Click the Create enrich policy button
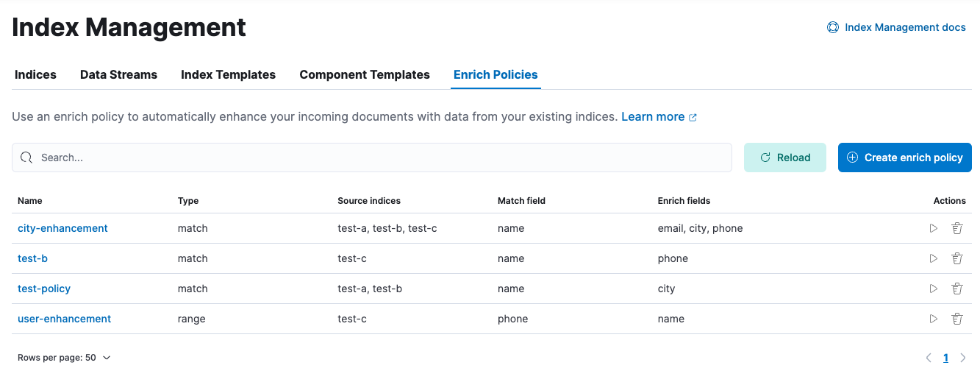980x382 pixels. (904, 158)
